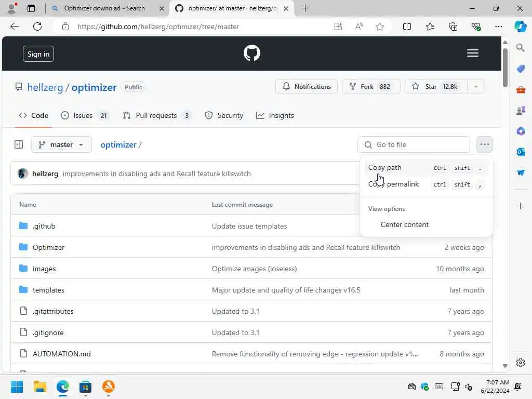Open the Favorites list icon
This screenshot has height=399, width=532.
click(430, 26)
